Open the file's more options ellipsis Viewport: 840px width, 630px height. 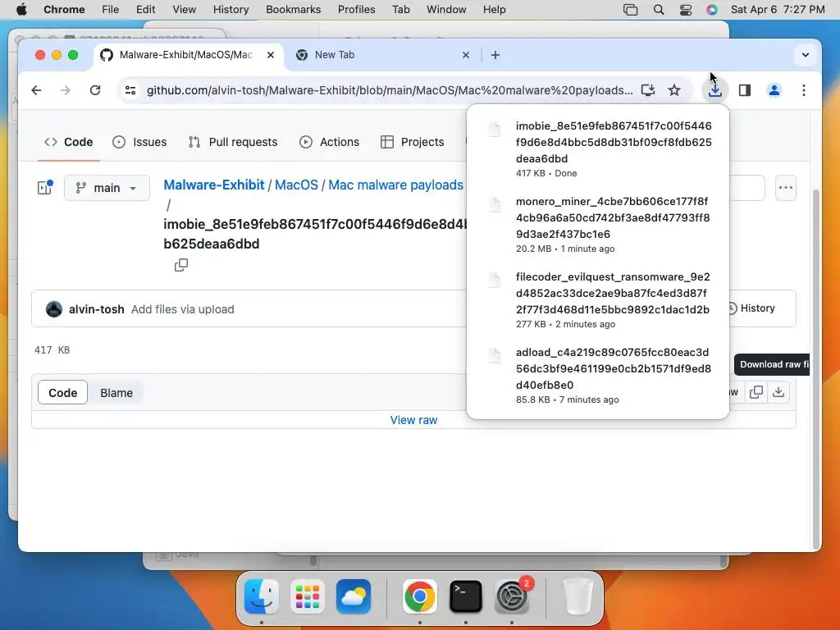[x=785, y=188]
